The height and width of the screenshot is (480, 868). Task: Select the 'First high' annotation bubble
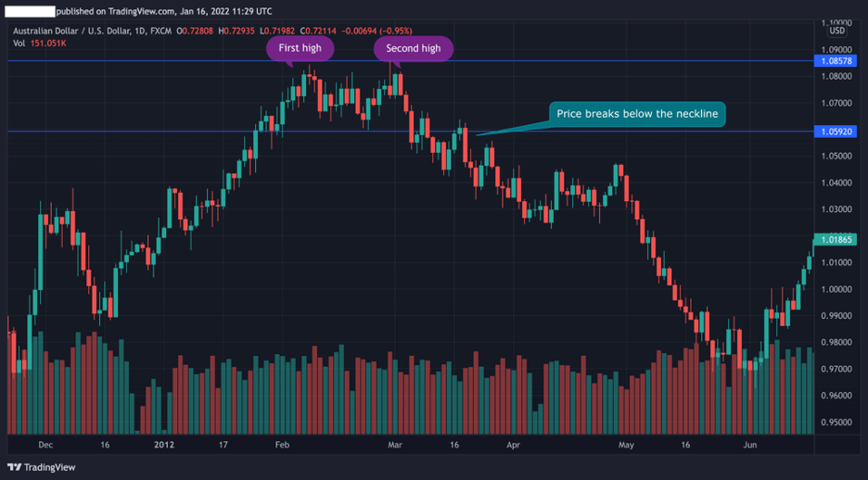pyautogui.click(x=300, y=49)
